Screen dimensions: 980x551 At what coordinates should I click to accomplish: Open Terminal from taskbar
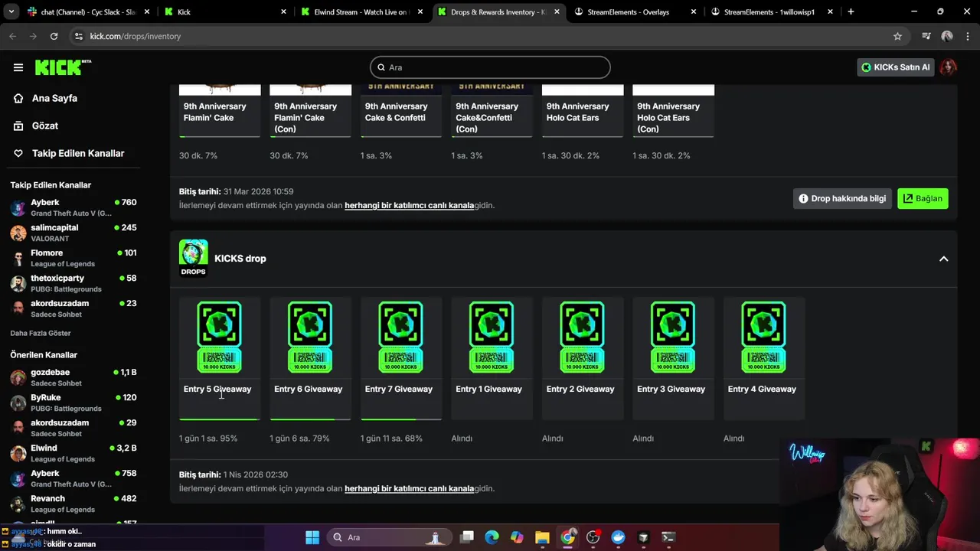click(x=668, y=537)
